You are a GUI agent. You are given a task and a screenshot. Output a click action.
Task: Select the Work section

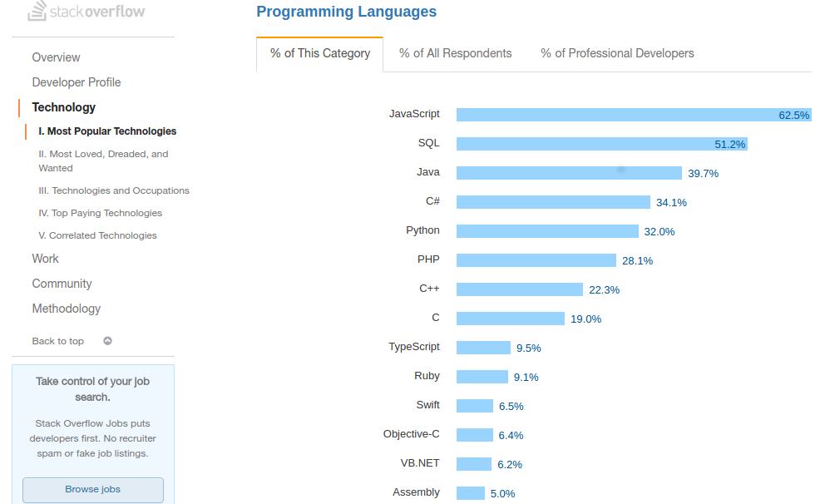pyautogui.click(x=45, y=259)
